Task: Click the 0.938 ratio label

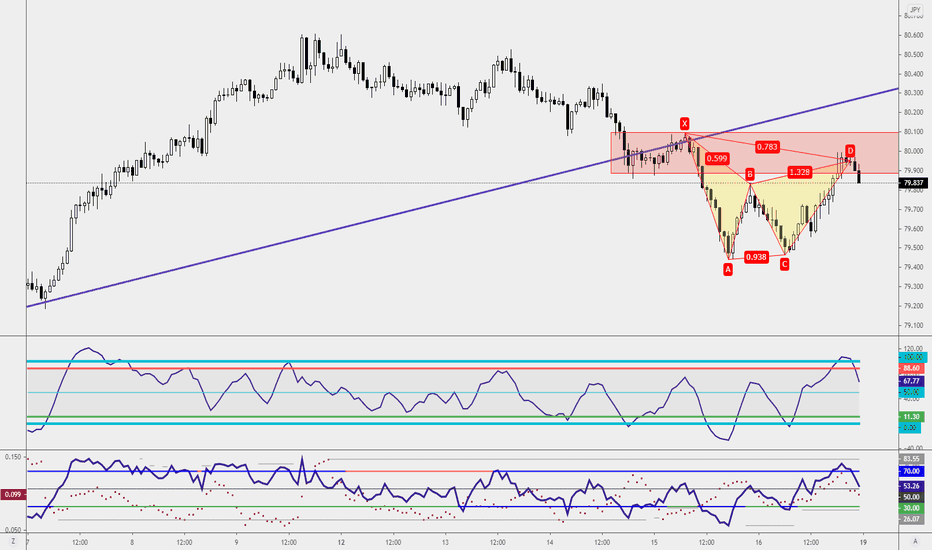Action: (756, 257)
